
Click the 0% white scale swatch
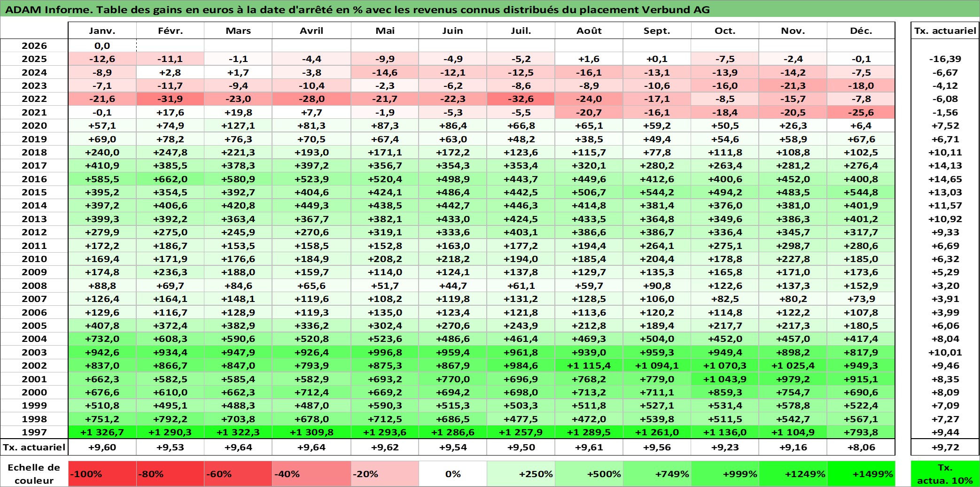tap(453, 474)
